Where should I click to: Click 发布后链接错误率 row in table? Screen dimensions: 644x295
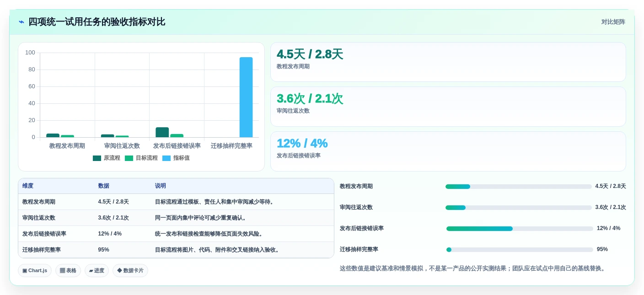coord(176,234)
